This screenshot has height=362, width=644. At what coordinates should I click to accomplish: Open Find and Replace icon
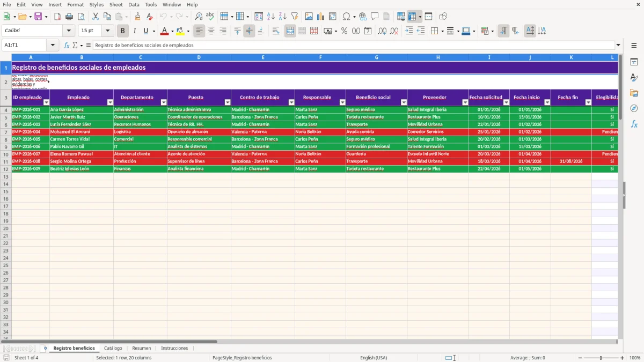point(198,17)
